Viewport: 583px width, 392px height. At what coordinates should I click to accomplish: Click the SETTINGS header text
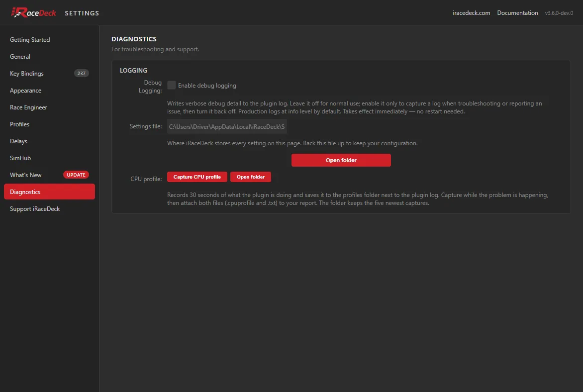click(x=82, y=13)
